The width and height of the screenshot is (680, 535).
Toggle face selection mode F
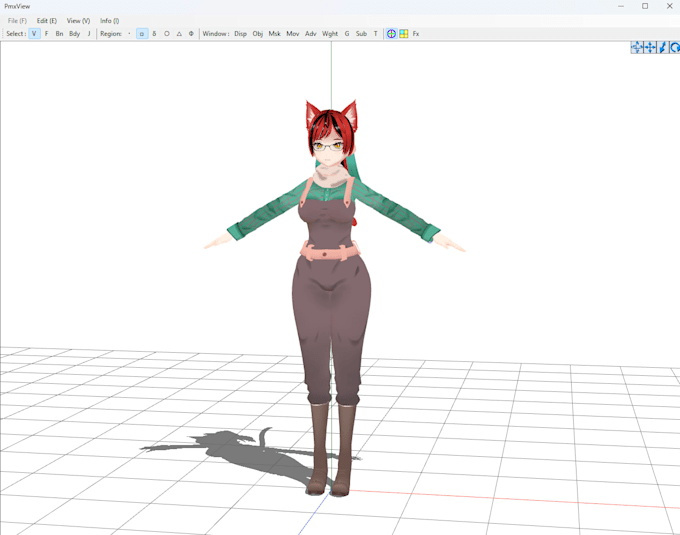coord(46,34)
